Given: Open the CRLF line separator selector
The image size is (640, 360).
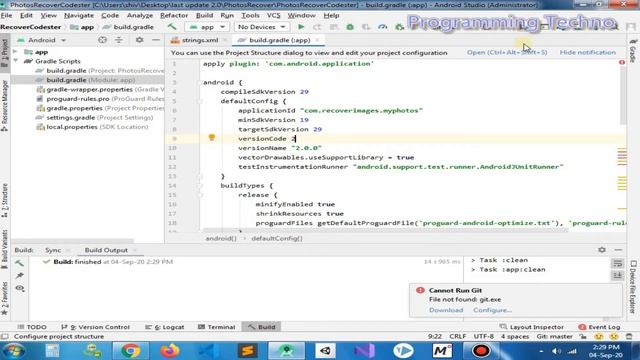Looking at the screenshot, I should click(458, 337).
